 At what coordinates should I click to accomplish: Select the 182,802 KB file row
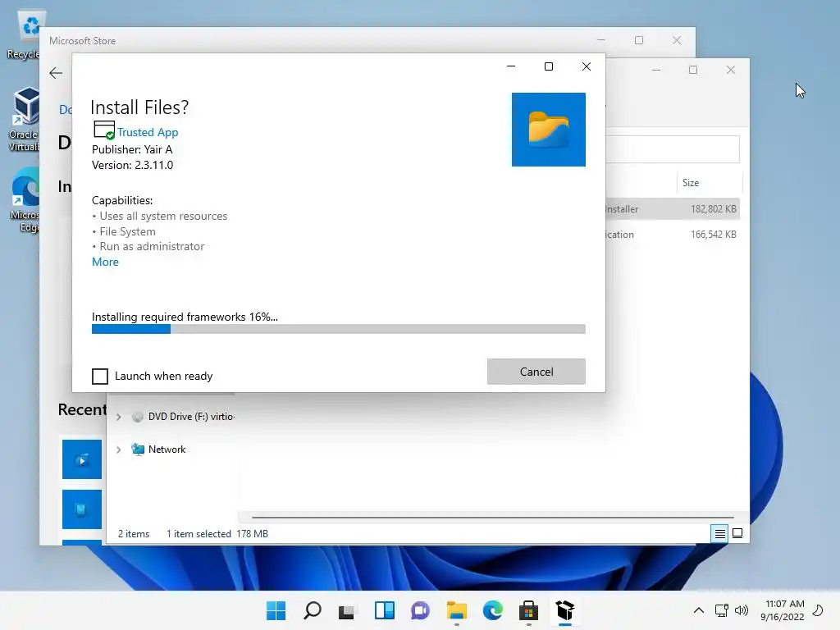click(673, 209)
